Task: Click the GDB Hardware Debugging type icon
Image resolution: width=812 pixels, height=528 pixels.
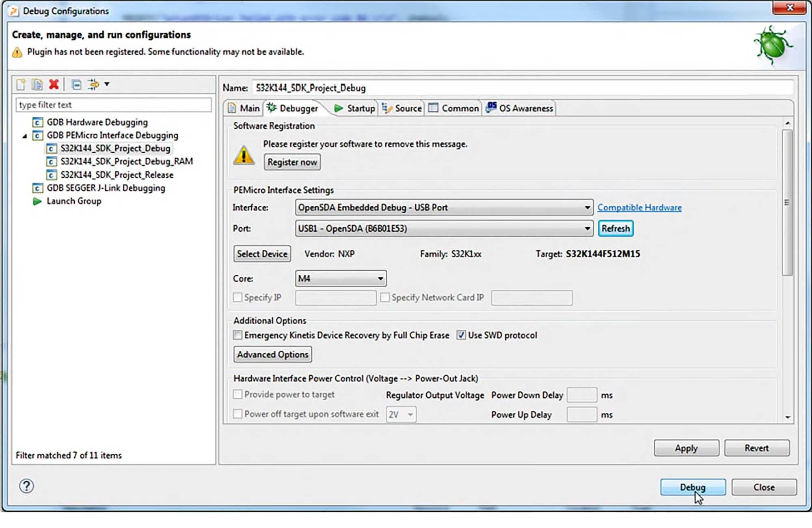Action: pos(37,122)
